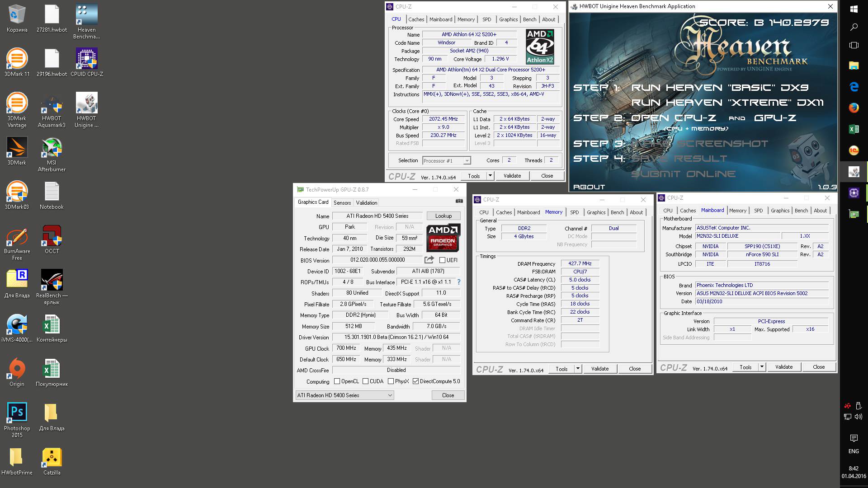Toggle the OpenCL checkbox in GPU-Z
The width and height of the screenshot is (868, 488).
tap(337, 381)
